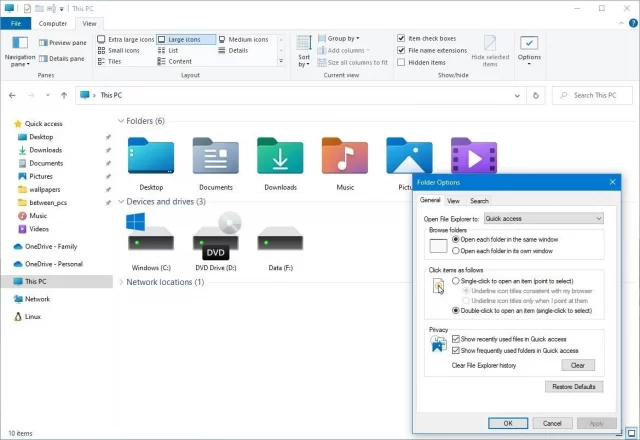Image resolution: width=640 pixels, height=440 pixels.
Task: Select Double-click to open an item option
Action: (456, 310)
